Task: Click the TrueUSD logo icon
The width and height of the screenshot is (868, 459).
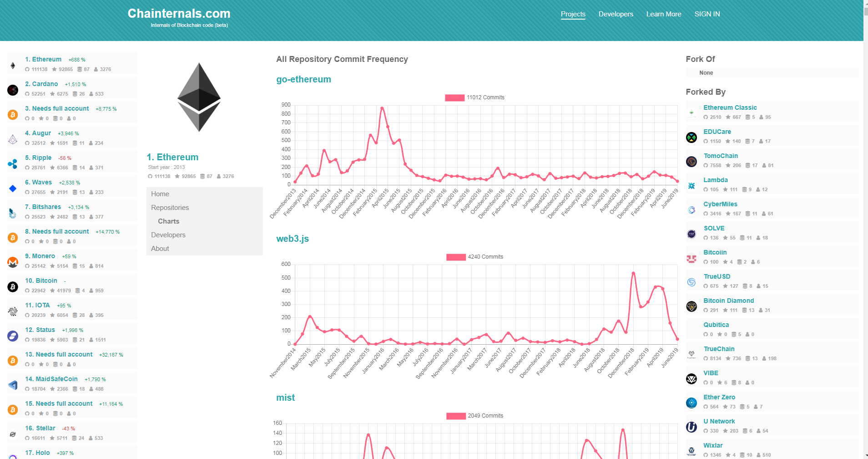Action: 691,282
